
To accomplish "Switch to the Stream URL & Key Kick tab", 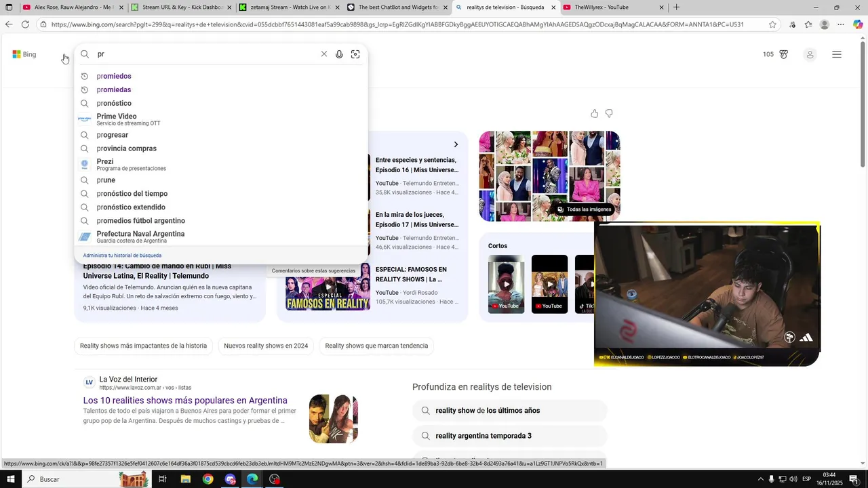I will [179, 7].
